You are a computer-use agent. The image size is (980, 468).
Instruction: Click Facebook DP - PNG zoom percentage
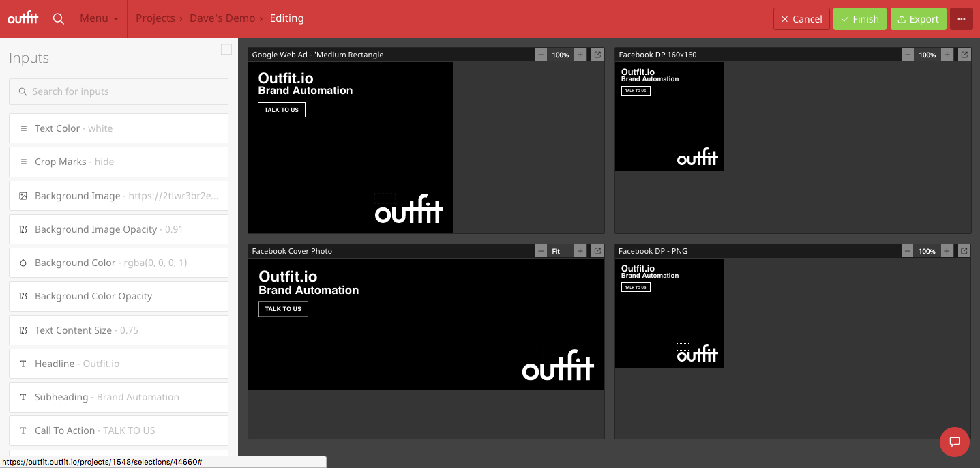pyautogui.click(x=927, y=251)
